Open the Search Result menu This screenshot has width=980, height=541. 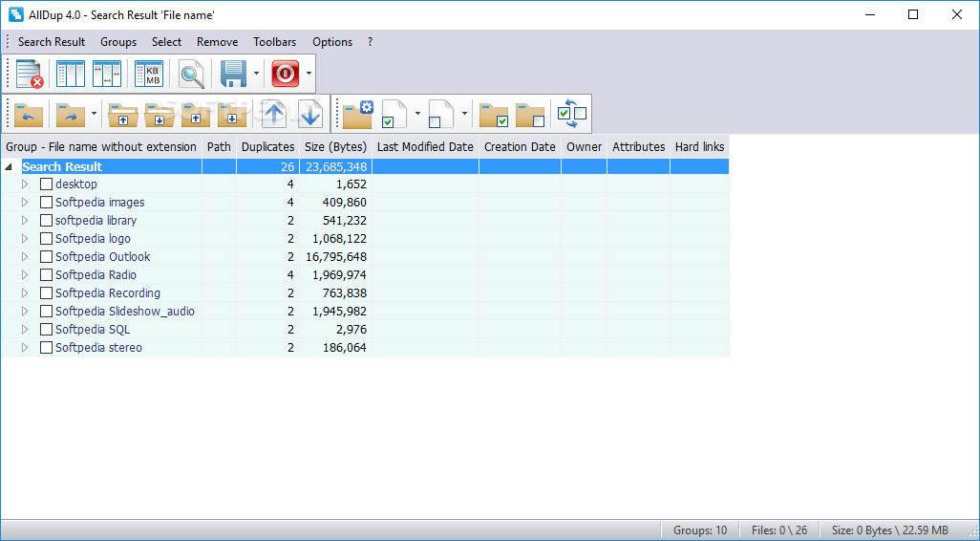click(x=52, y=42)
